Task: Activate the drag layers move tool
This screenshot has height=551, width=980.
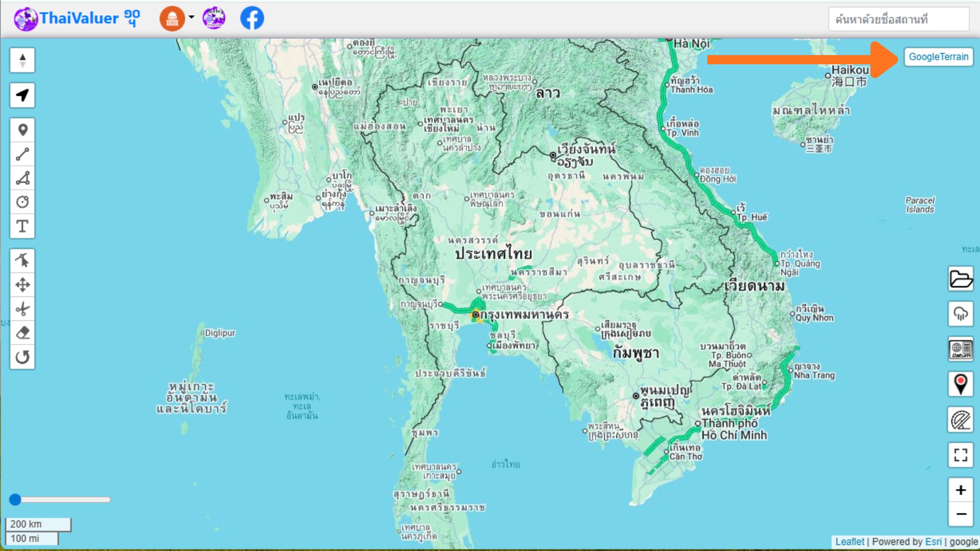Action: point(22,285)
